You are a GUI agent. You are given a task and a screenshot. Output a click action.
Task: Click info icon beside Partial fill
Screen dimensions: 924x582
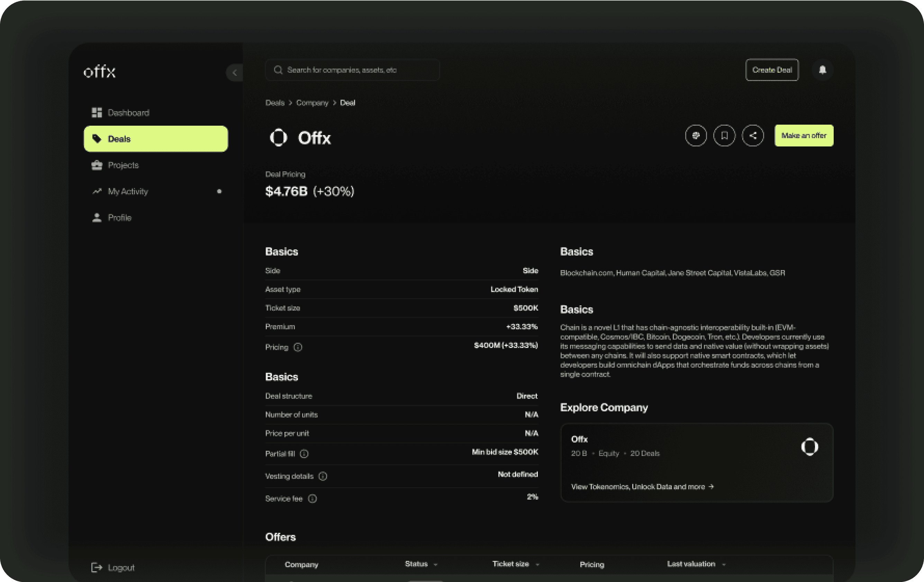[304, 454]
